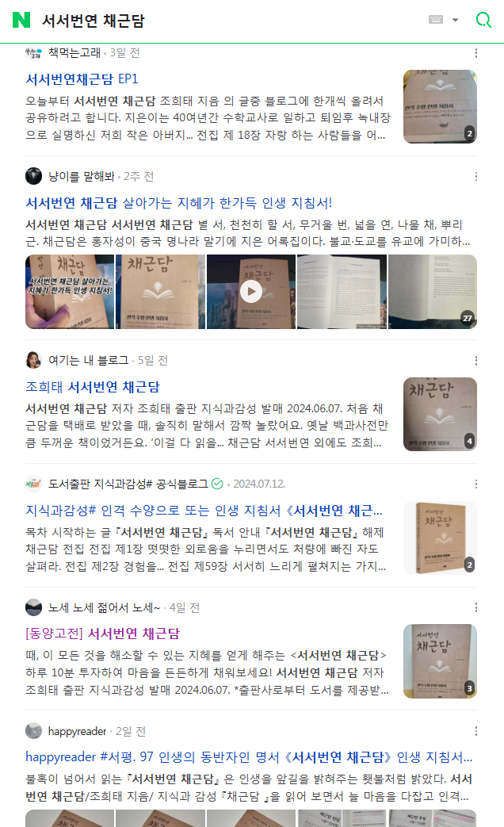Image resolution: width=504 pixels, height=827 pixels.
Task: Open more options for 여기는 내 블로그 post
Action: click(476, 361)
